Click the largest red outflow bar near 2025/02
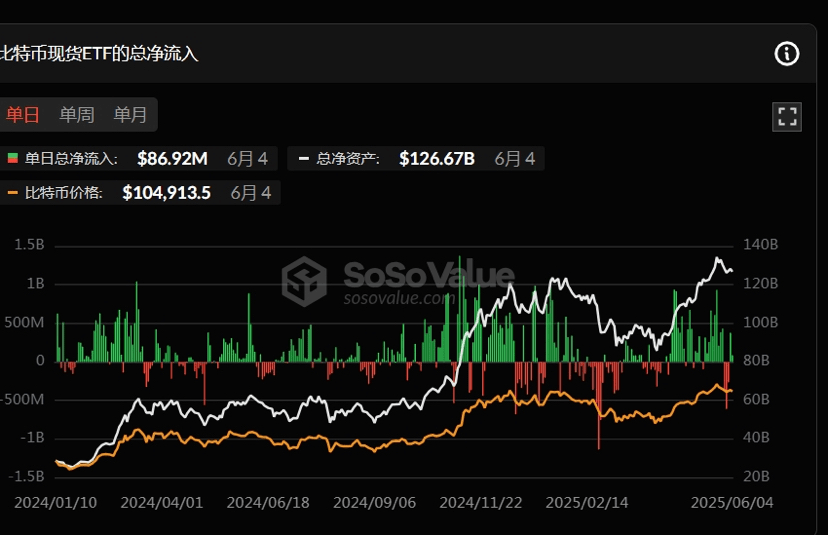This screenshot has height=535, width=828. pyautogui.click(x=599, y=406)
